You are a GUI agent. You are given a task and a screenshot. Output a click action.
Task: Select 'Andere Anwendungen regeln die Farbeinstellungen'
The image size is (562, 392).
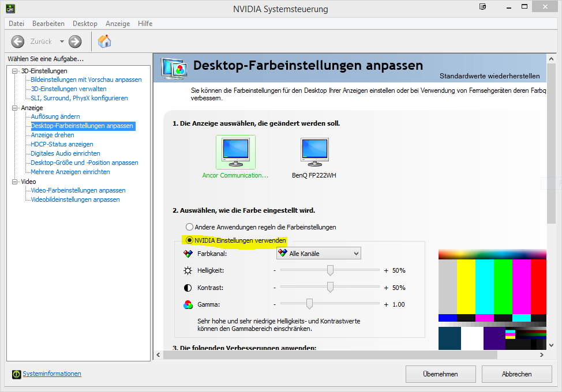189,227
